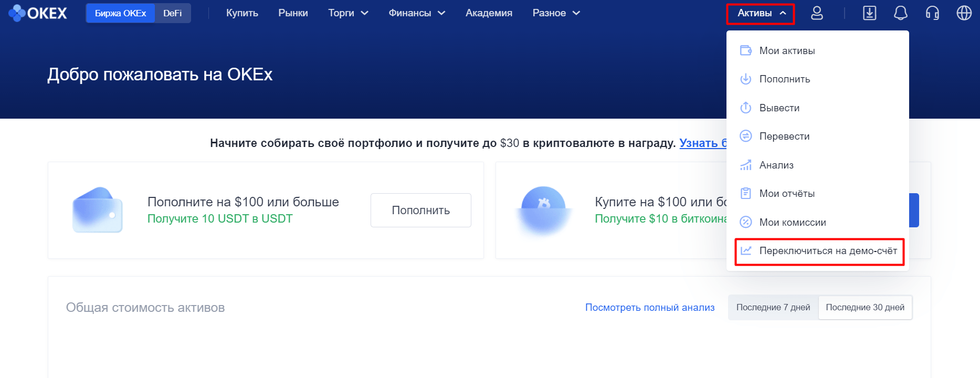Open Академия in top navigation
Viewport: 980px width, 378px height.
(489, 13)
